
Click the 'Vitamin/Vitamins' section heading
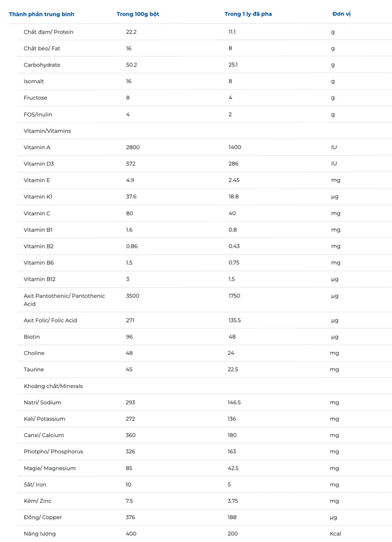click(47, 131)
